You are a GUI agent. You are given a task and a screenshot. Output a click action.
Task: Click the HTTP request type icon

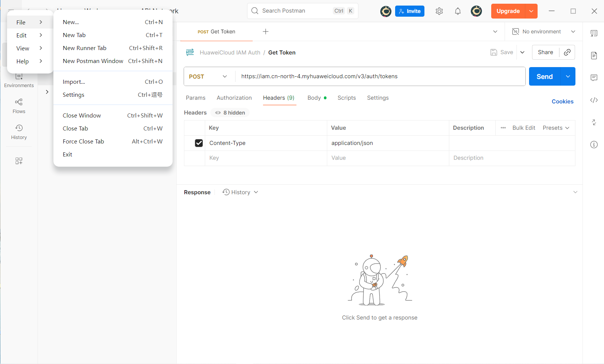[190, 52]
